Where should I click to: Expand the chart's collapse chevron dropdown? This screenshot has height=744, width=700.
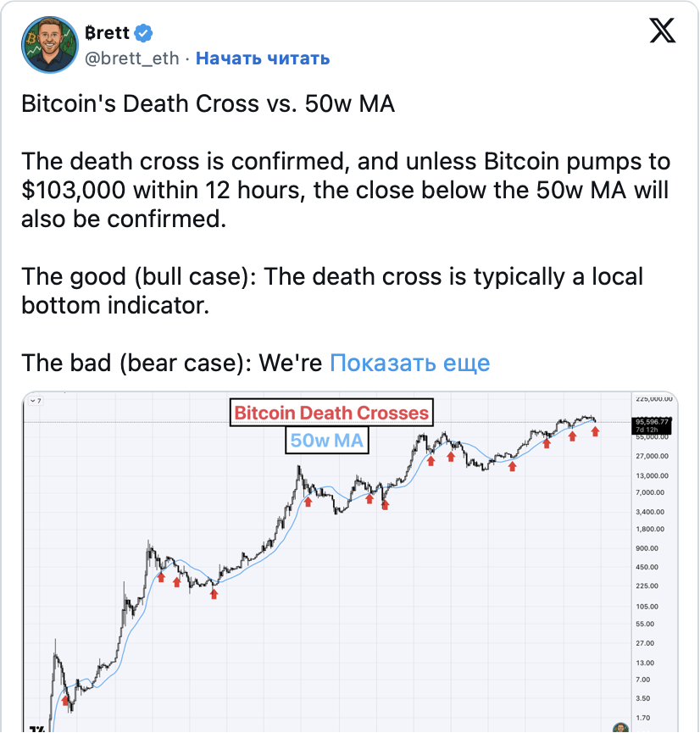35,400
